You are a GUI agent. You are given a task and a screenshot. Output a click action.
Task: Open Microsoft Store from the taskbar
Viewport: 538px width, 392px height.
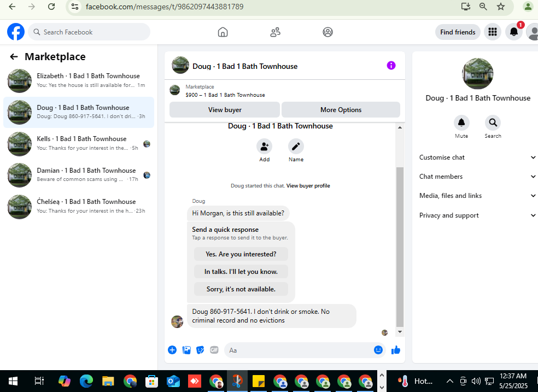coord(151,381)
